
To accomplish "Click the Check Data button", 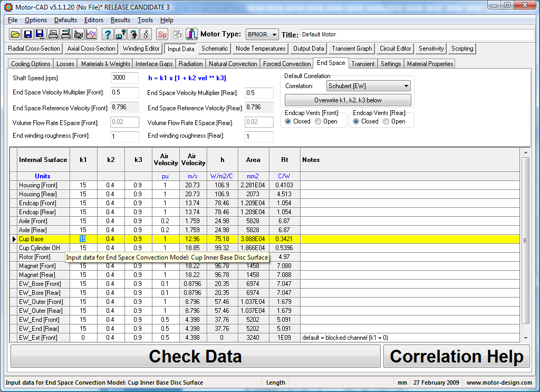I will [195, 356].
